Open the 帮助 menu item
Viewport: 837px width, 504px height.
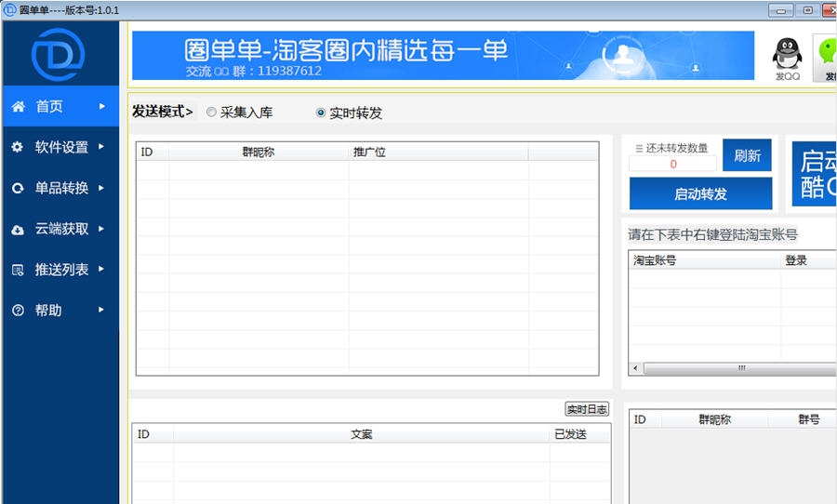60,311
